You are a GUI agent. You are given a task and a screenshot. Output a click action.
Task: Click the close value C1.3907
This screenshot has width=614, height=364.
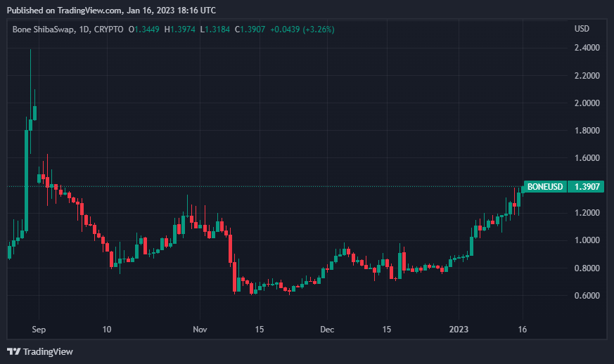250,30
